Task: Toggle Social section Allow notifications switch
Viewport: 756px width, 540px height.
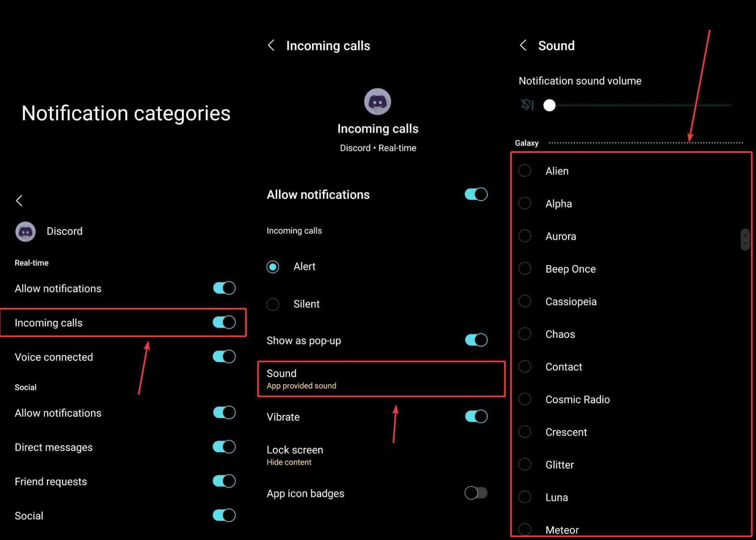Action: coord(224,412)
